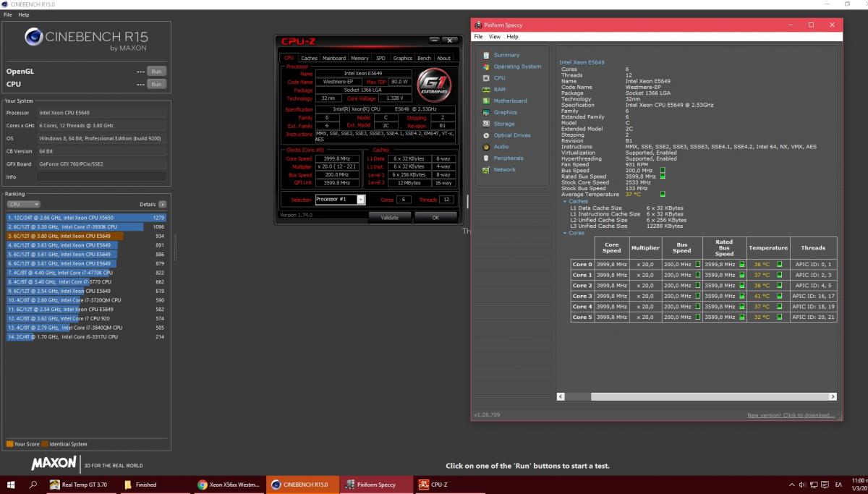868x494 pixels.
Task: Open the taskbar search icon
Action: [34, 485]
